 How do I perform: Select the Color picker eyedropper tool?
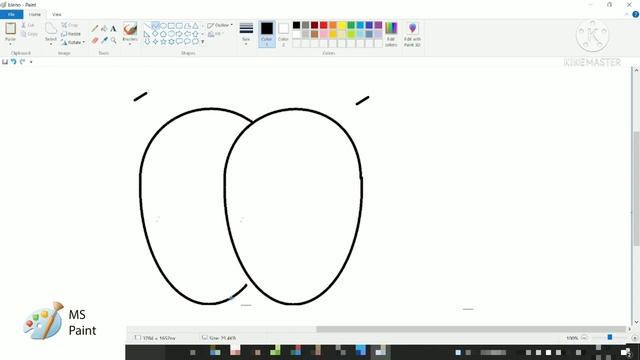pos(104,40)
